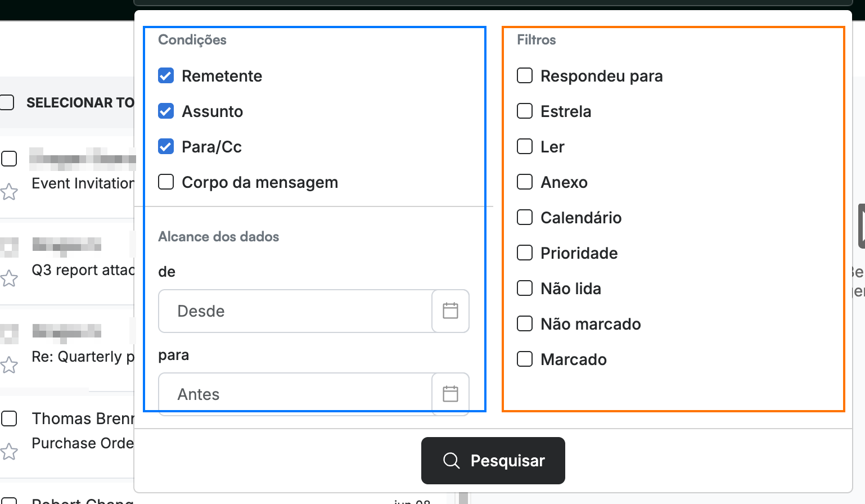Open the Antes date calendar picker
Screen dimensions: 865x504
(x=450, y=394)
